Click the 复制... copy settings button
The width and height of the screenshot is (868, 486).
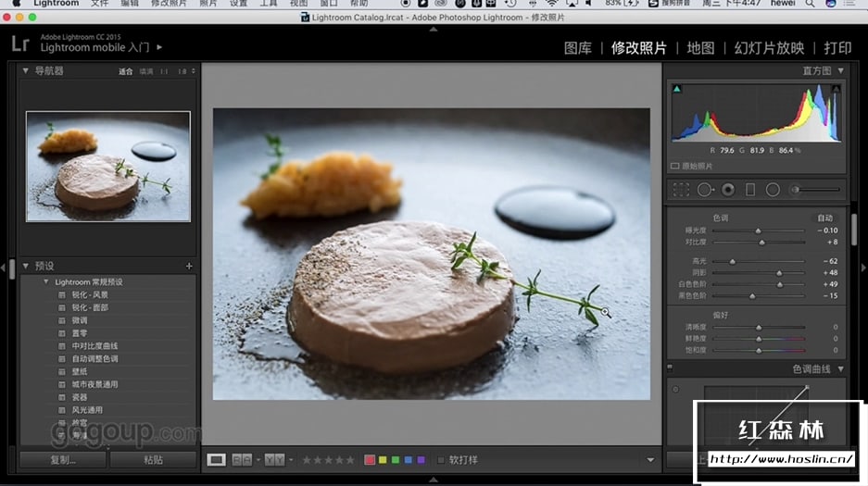click(x=63, y=460)
